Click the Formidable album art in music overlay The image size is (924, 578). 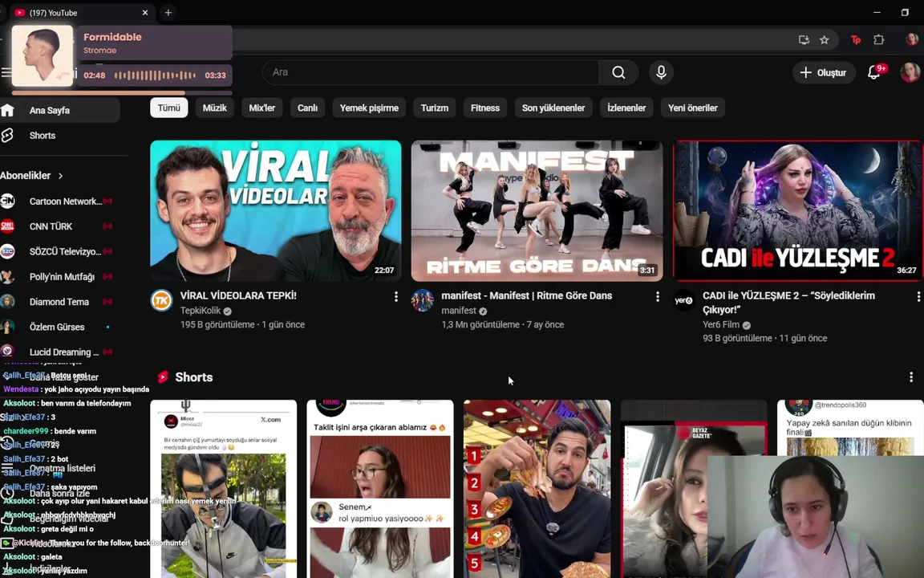point(43,55)
